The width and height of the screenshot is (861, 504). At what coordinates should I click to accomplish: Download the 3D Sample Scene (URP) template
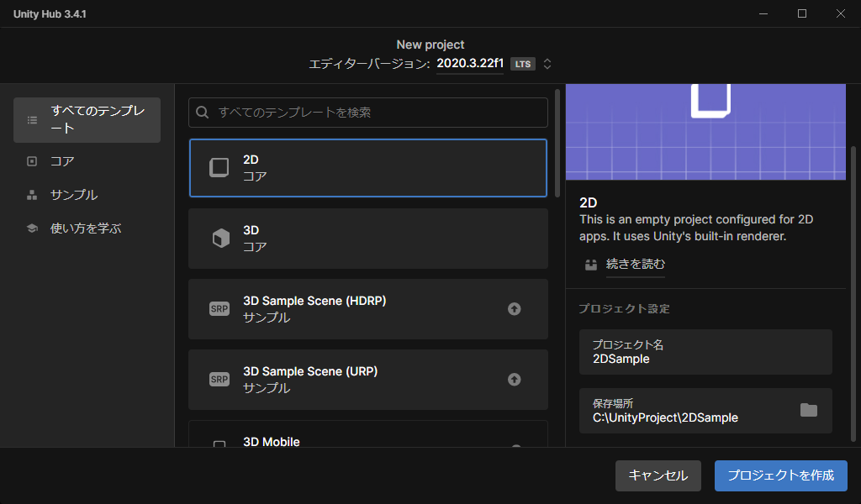click(x=514, y=380)
